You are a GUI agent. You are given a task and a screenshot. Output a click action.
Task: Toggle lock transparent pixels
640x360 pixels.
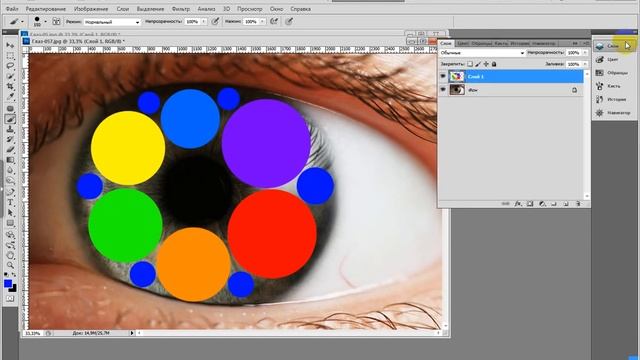470,64
